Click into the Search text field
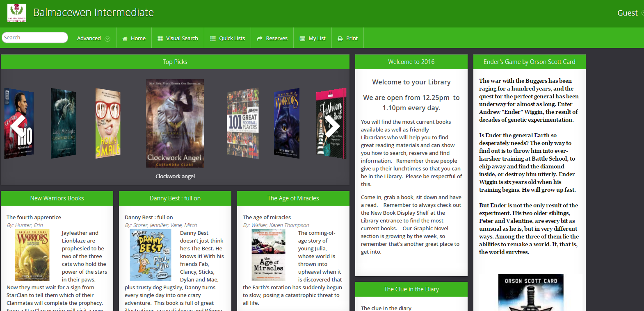The image size is (644, 311). [x=34, y=38]
